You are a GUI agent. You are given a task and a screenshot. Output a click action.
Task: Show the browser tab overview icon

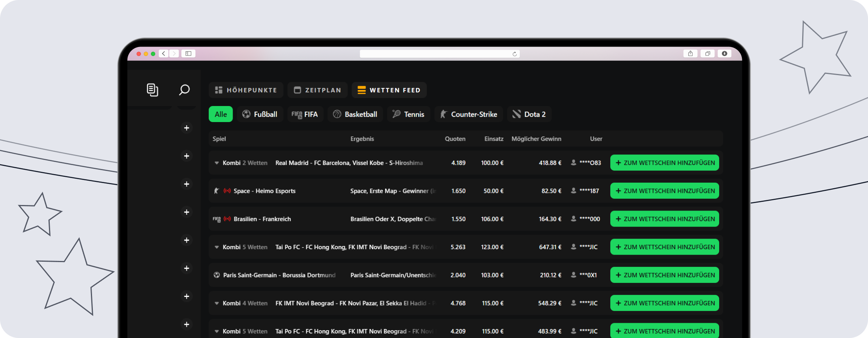click(708, 54)
